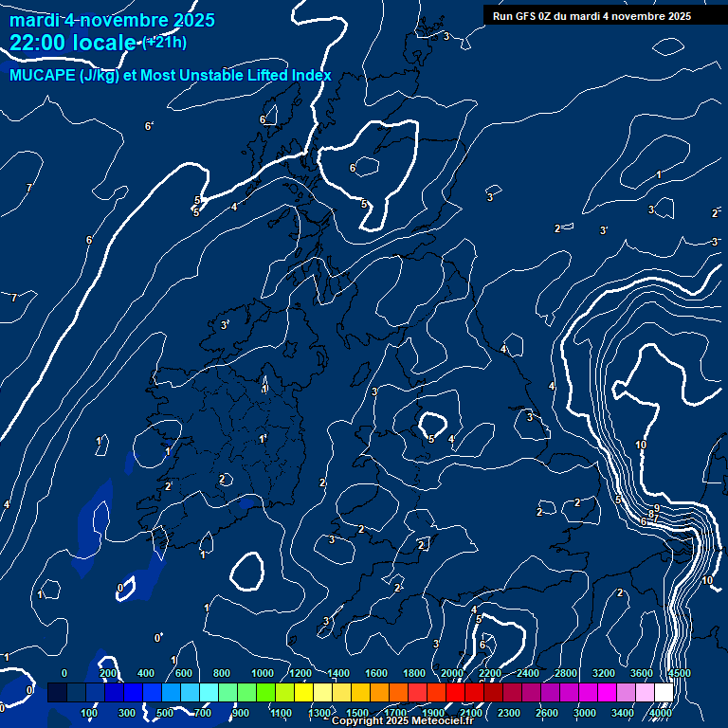Click the MUCAPE and Lifted Index heading

pyautogui.click(x=171, y=75)
